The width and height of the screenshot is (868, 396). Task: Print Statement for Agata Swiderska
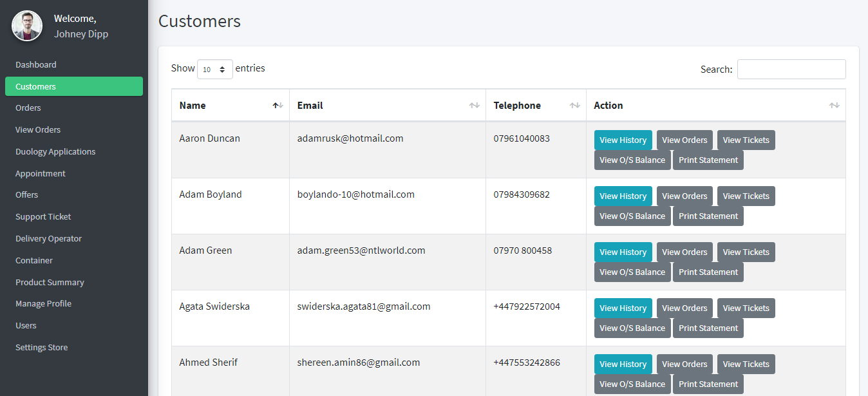click(708, 328)
